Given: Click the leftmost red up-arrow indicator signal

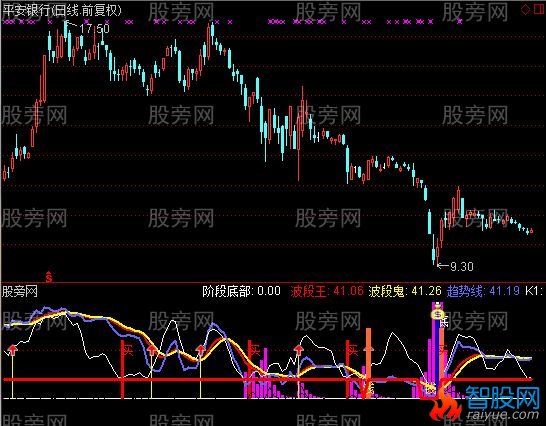Looking at the screenshot, I should tap(13, 349).
